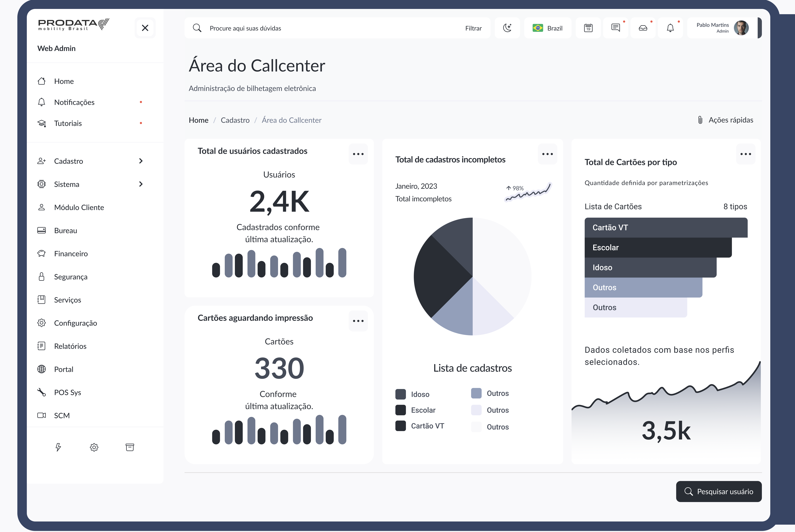The width and height of the screenshot is (795, 532).
Task: Open the gear icon in sidebar footer
Action: pos(94,447)
